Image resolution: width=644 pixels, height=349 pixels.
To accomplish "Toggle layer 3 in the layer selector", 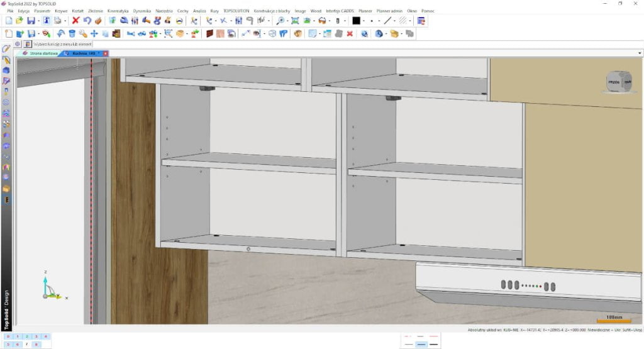I will coord(36,336).
